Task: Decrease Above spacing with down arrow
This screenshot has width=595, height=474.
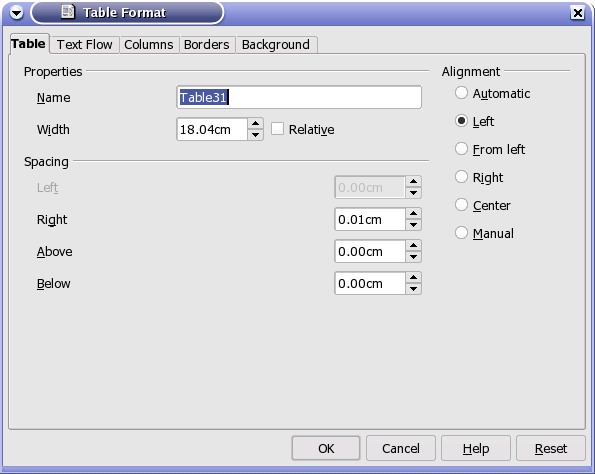Action: coord(413,257)
